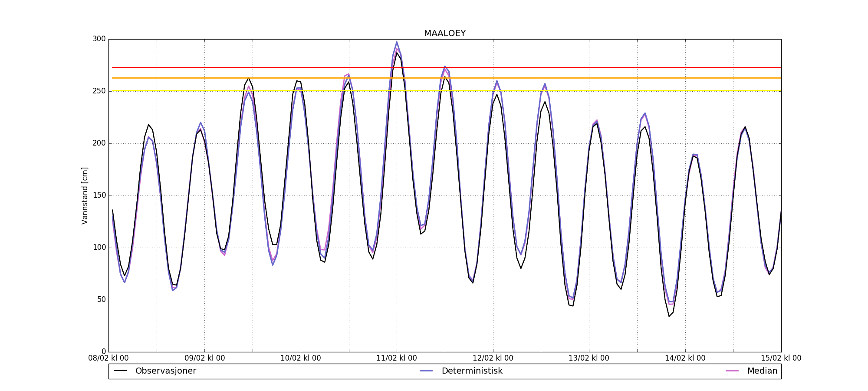
Task: Click the 150 y-axis tick label
Action: tap(99, 195)
